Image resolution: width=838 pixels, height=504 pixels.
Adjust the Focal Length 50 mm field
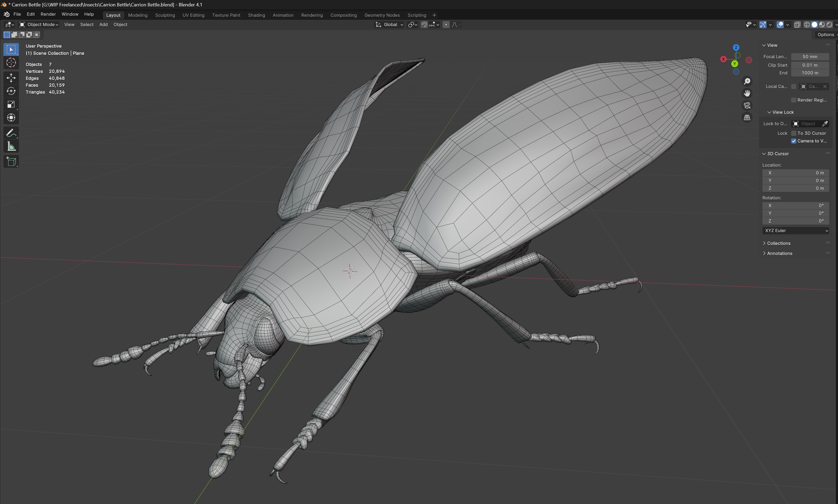click(x=810, y=57)
